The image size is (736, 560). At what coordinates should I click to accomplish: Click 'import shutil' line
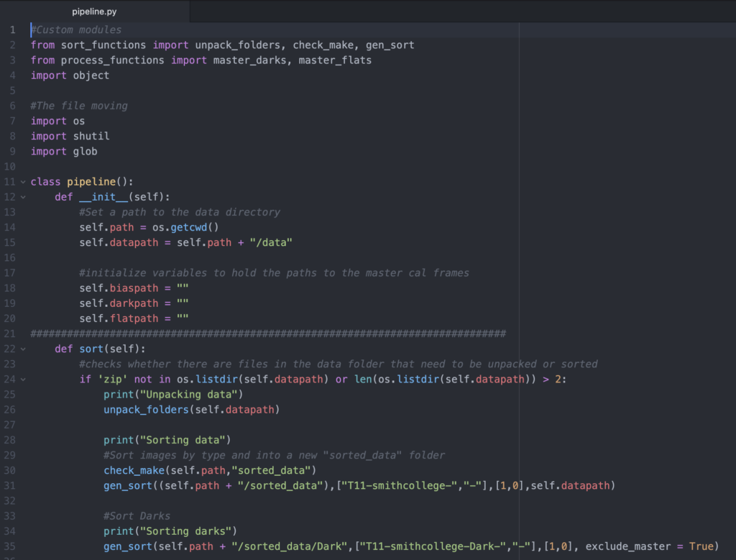70,136
